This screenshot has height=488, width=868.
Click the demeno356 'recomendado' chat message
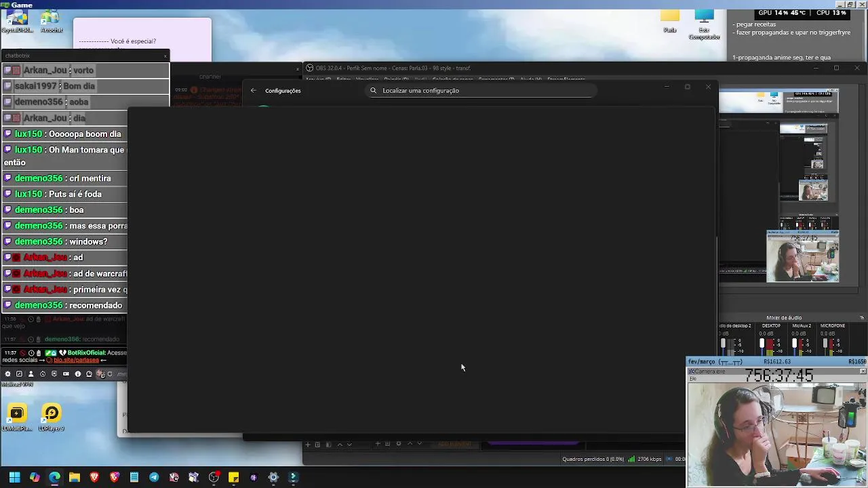[65, 305]
